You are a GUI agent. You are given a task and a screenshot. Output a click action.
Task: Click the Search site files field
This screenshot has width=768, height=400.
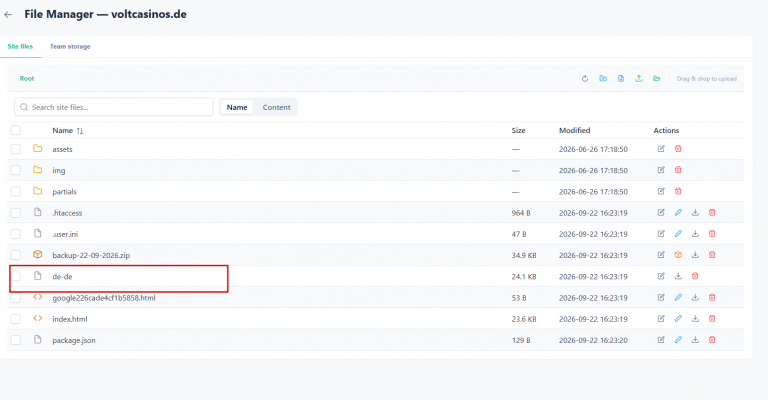coord(114,107)
